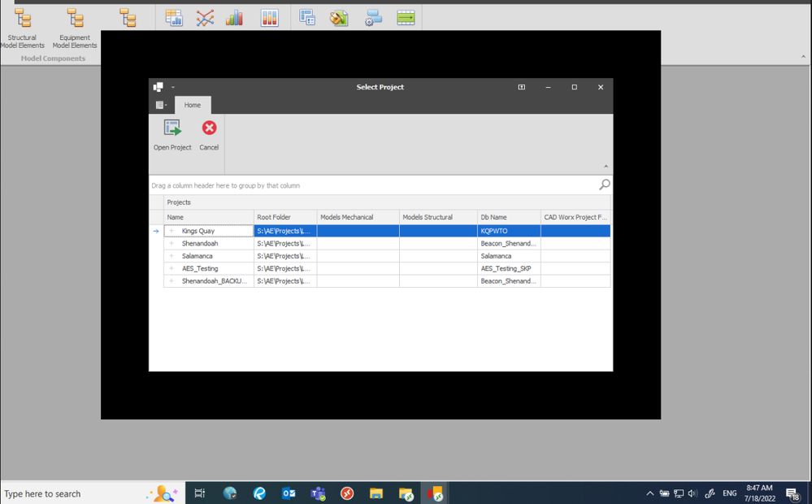Select the Salamanca name cell
812x504 pixels.
[x=209, y=256]
